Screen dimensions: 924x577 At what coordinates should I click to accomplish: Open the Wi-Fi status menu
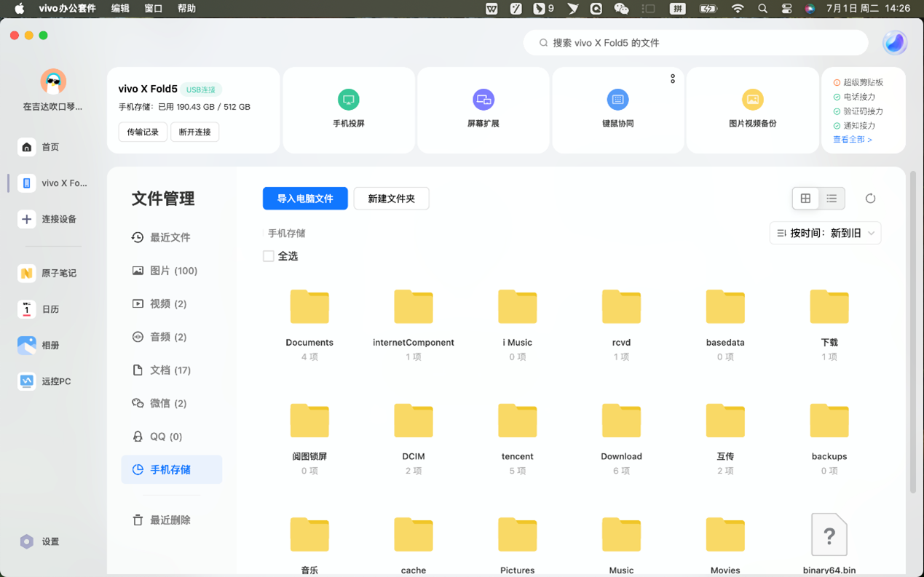tap(738, 9)
